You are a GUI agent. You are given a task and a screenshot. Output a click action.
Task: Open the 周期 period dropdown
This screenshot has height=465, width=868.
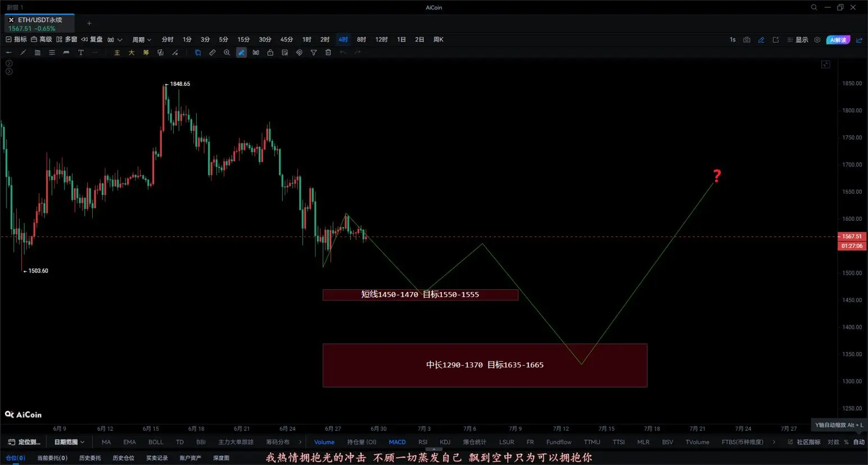click(x=142, y=40)
